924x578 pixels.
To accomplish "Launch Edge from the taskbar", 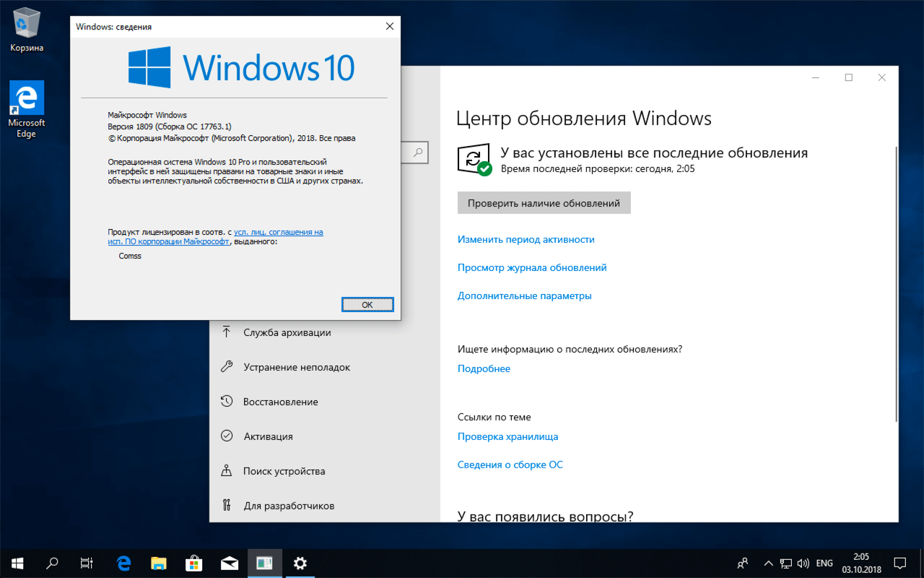I will (123, 563).
